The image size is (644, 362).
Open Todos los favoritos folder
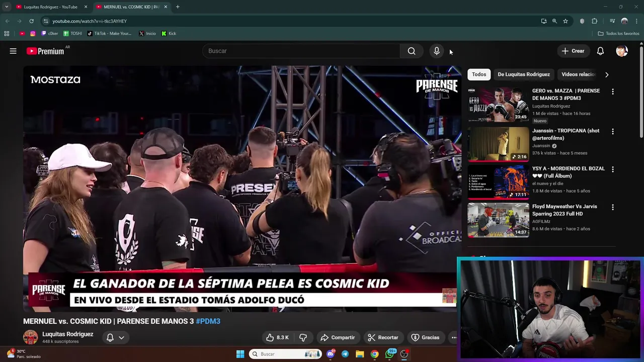(618, 34)
